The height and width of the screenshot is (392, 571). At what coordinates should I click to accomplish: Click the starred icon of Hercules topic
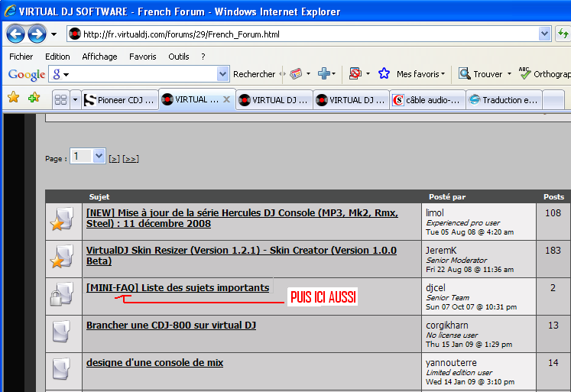click(62, 219)
